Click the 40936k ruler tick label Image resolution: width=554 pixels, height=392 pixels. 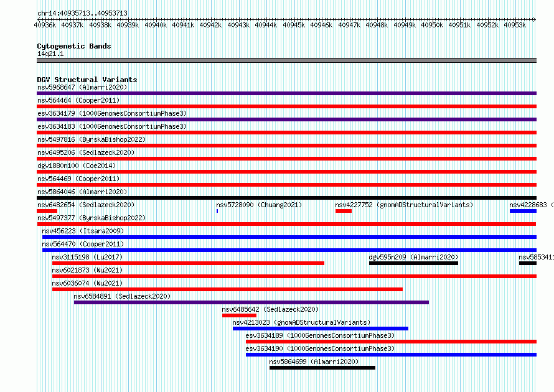pyautogui.click(x=45, y=25)
